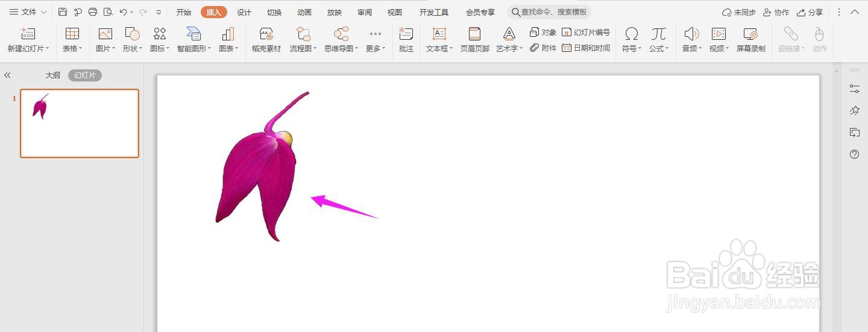Screen dimensions: 868x332
Task: Start Screen Recording
Action: click(751, 39)
